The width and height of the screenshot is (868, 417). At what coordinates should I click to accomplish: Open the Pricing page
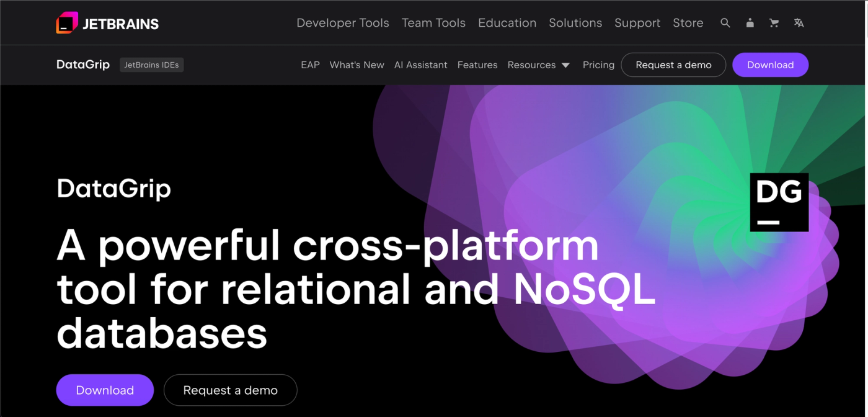[598, 65]
